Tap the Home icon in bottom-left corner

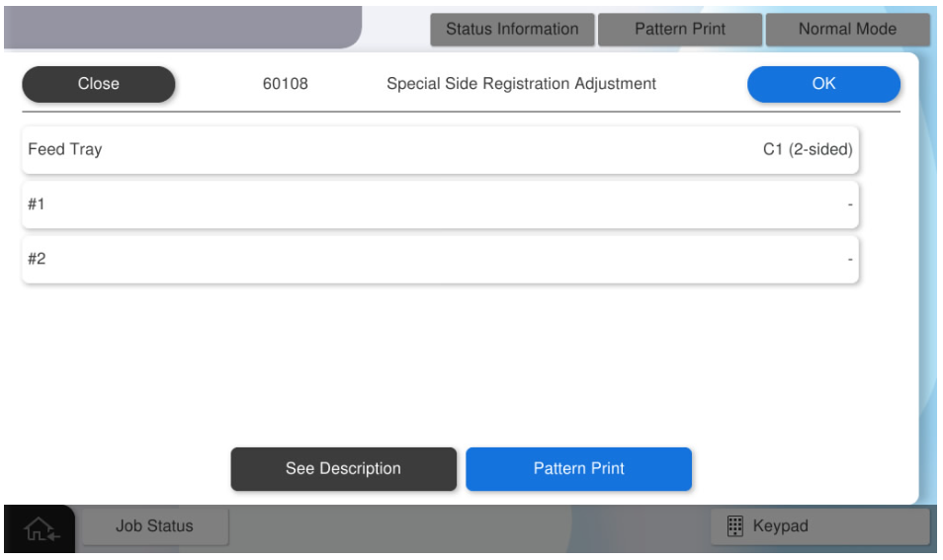click(41, 529)
